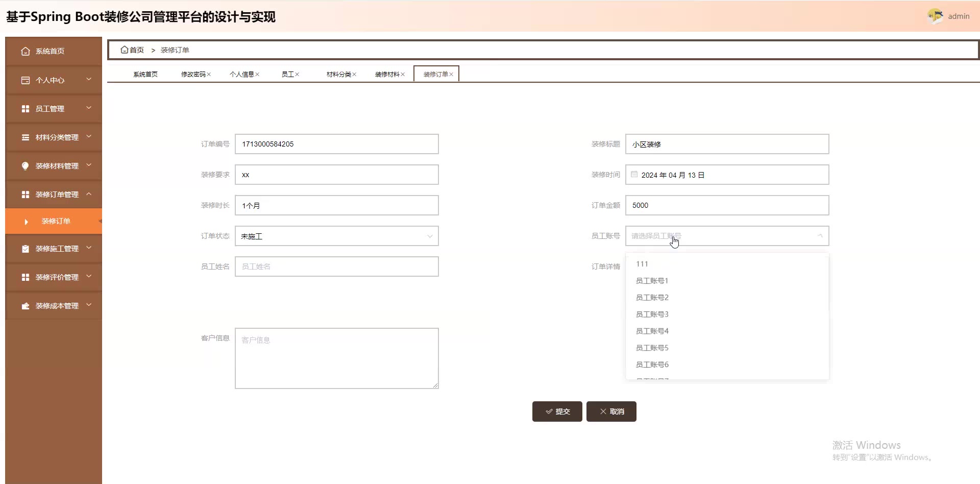Switch to the 员工 tab
Image resolution: width=980 pixels, height=484 pixels.
[x=287, y=75]
